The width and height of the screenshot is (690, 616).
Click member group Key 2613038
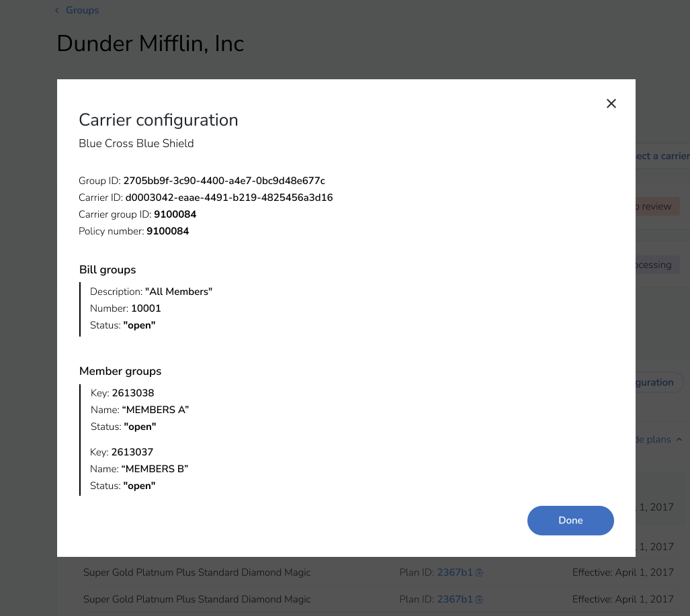[133, 393]
